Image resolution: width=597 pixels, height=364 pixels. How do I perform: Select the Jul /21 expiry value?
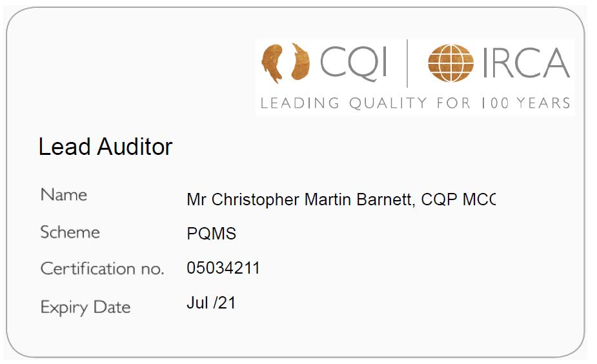coord(211,303)
